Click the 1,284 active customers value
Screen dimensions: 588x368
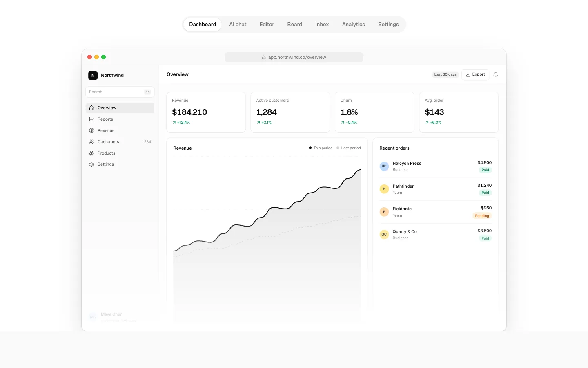pos(267,112)
